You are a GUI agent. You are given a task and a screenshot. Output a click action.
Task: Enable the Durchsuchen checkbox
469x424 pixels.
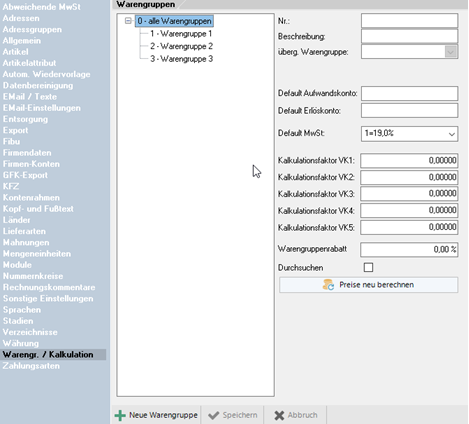pos(368,267)
